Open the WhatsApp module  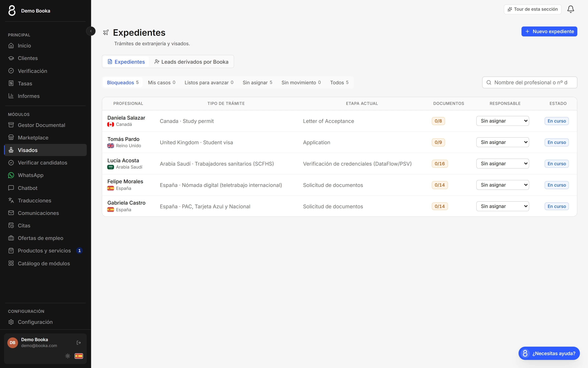pos(45,175)
